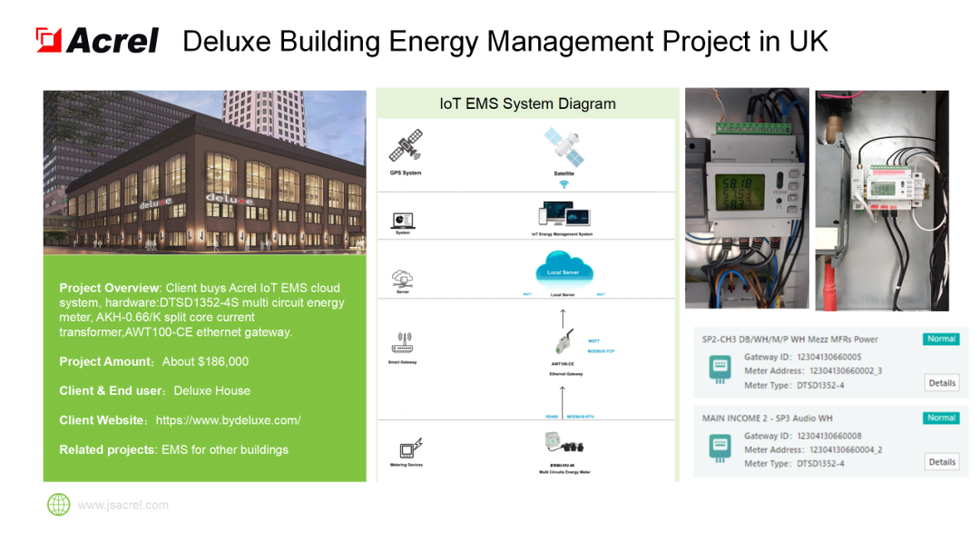Screen dimensions: 980x552
Task: Click Gateway ID 12304130660005
Action: (x=802, y=357)
